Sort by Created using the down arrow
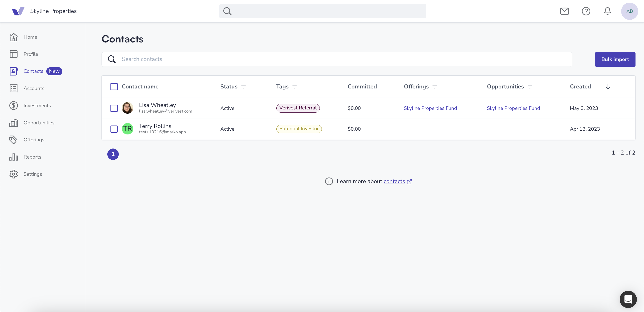The image size is (644, 312). 608,87
